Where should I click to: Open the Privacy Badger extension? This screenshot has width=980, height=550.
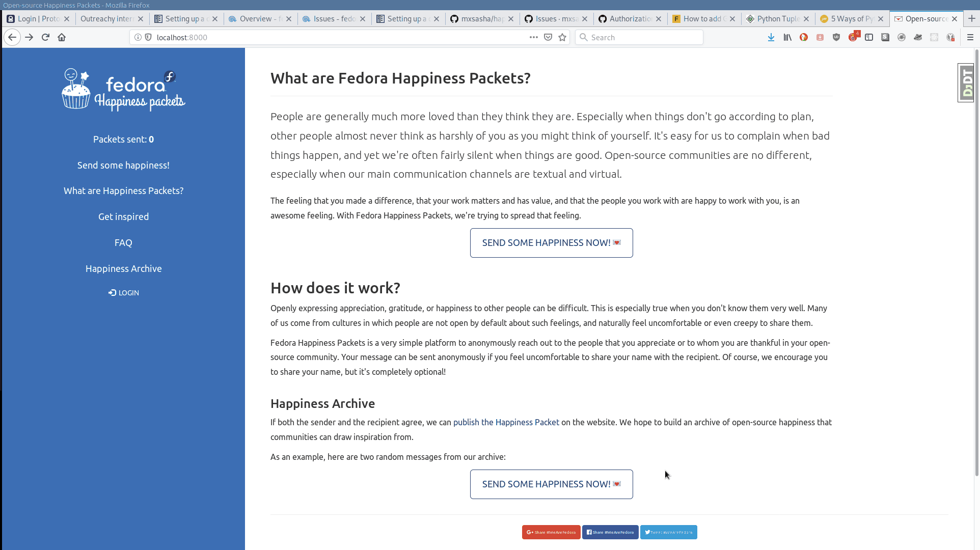pyautogui.click(x=918, y=37)
